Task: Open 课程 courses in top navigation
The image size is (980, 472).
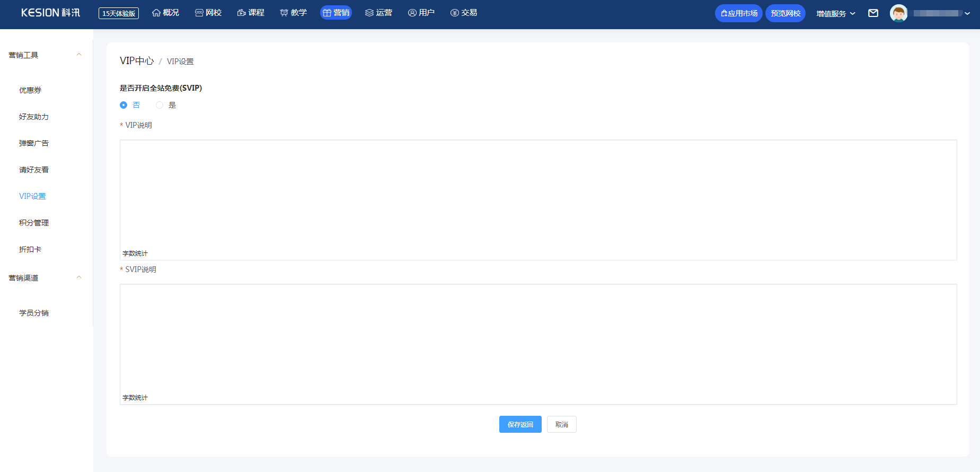Action: point(251,13)
